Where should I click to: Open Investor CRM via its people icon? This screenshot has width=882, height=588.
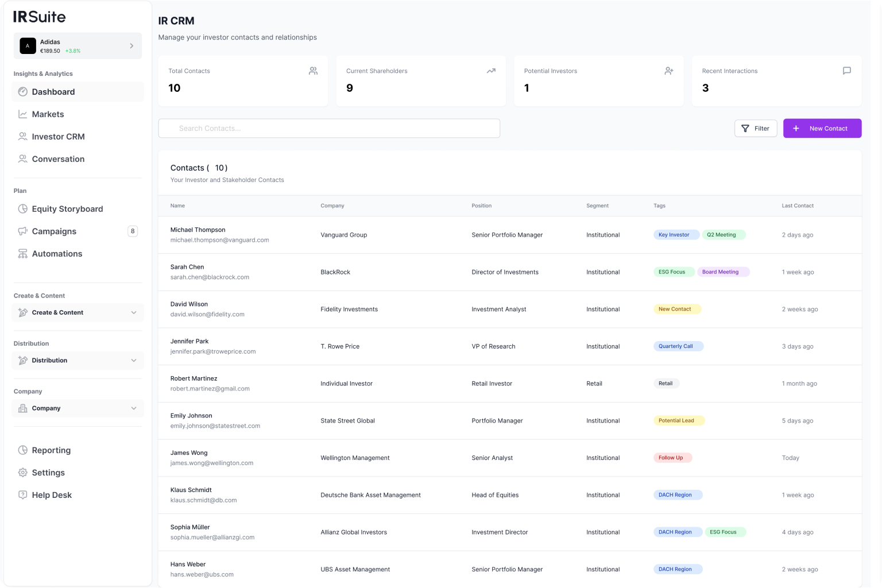click(x=23, y=136)
